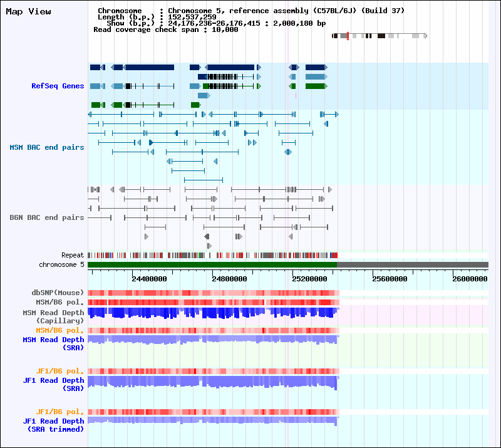This screenshot has width=501, height=448.
Task: Click the JF1 Read Depth (SRA) label
Action: [x=53, y=384]
